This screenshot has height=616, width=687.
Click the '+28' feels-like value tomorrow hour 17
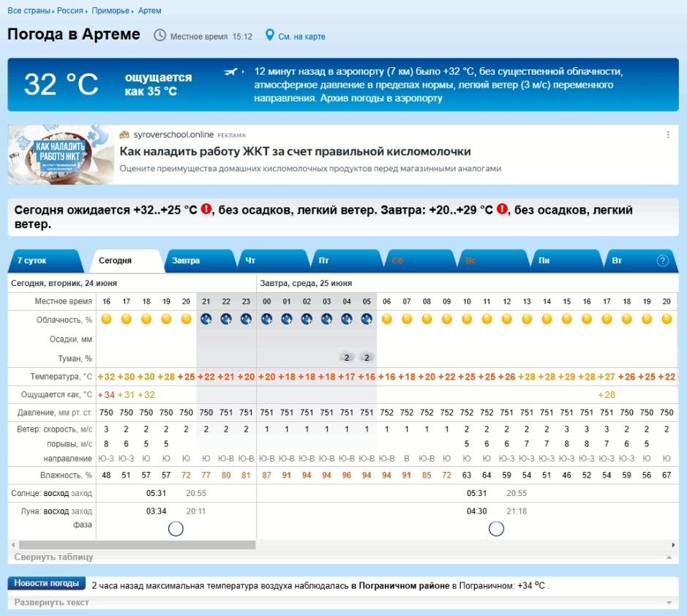(x=607, y=395)
